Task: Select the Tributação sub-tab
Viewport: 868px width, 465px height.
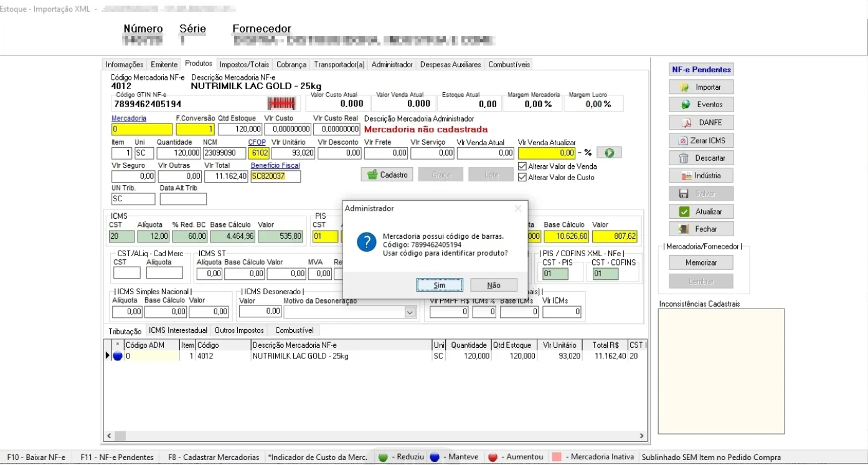Action: click(125, 331)
